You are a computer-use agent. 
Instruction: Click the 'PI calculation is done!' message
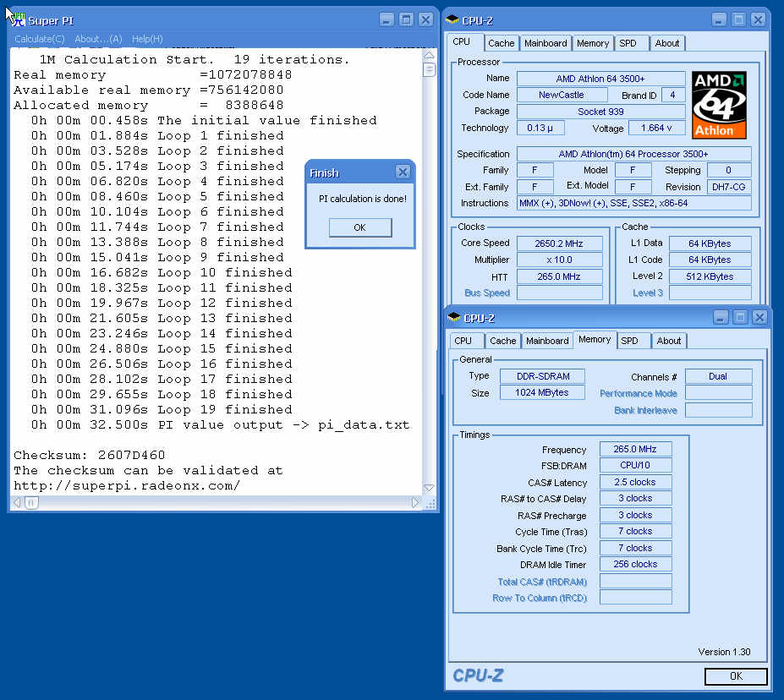(x=363, y=199)
